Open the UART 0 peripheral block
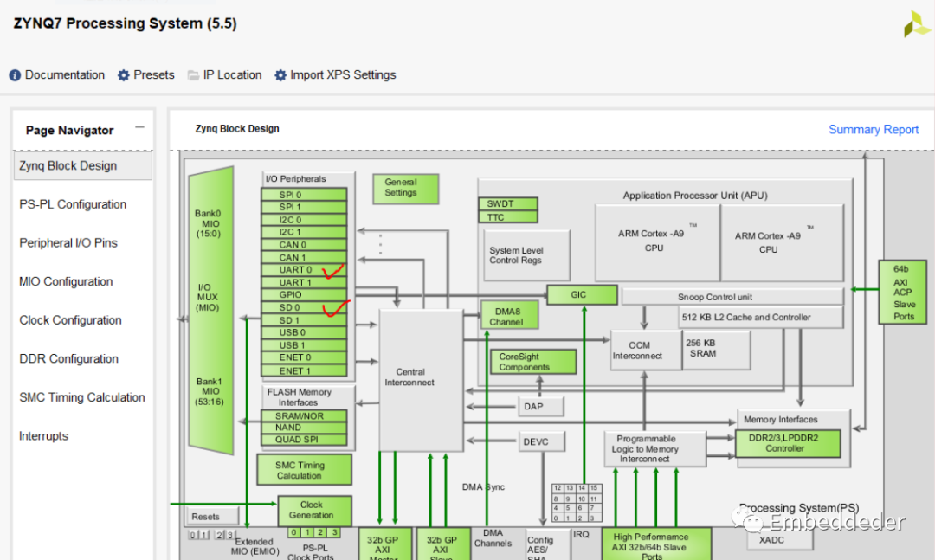 304,269
